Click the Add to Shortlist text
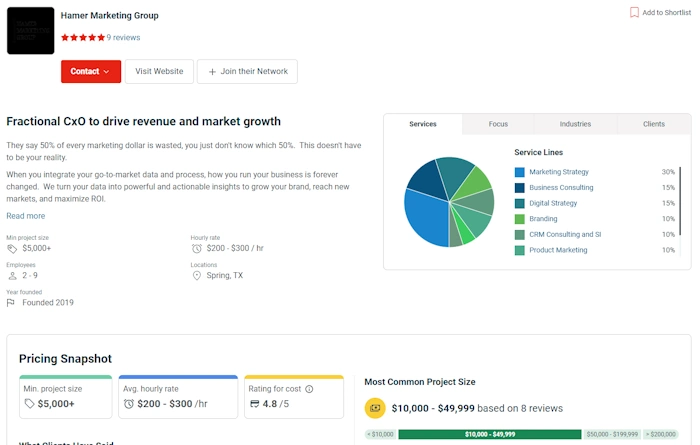Screen dimensions: 700x445 pyautogui.click(x=667, y=12)
